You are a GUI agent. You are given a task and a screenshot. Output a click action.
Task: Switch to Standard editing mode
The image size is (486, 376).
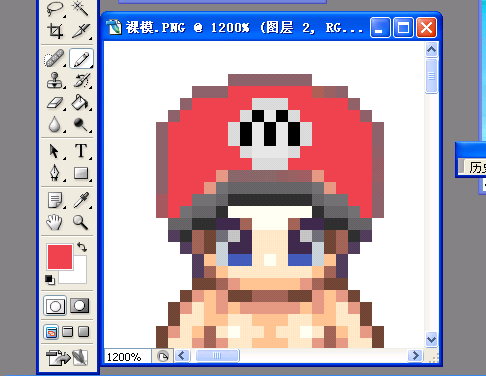click(55, 306)
